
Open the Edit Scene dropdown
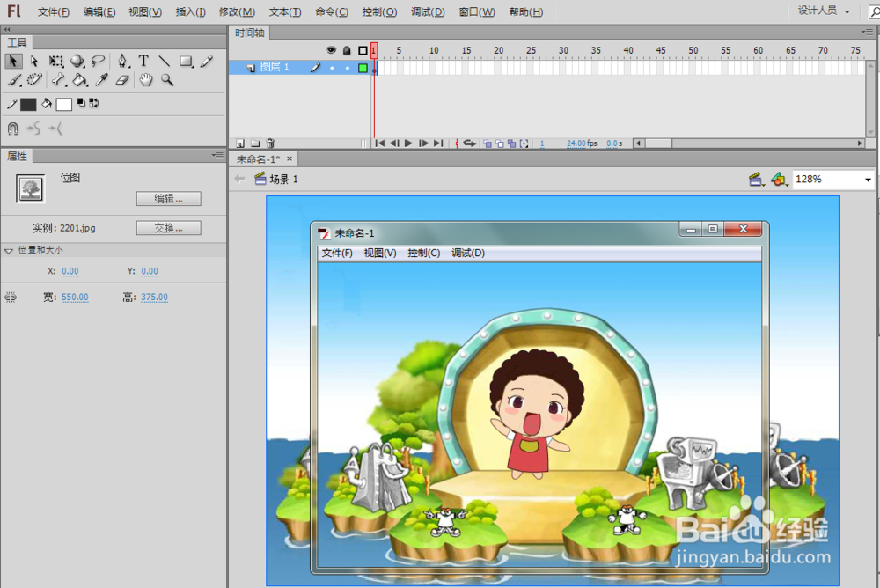tap(757, 180)
